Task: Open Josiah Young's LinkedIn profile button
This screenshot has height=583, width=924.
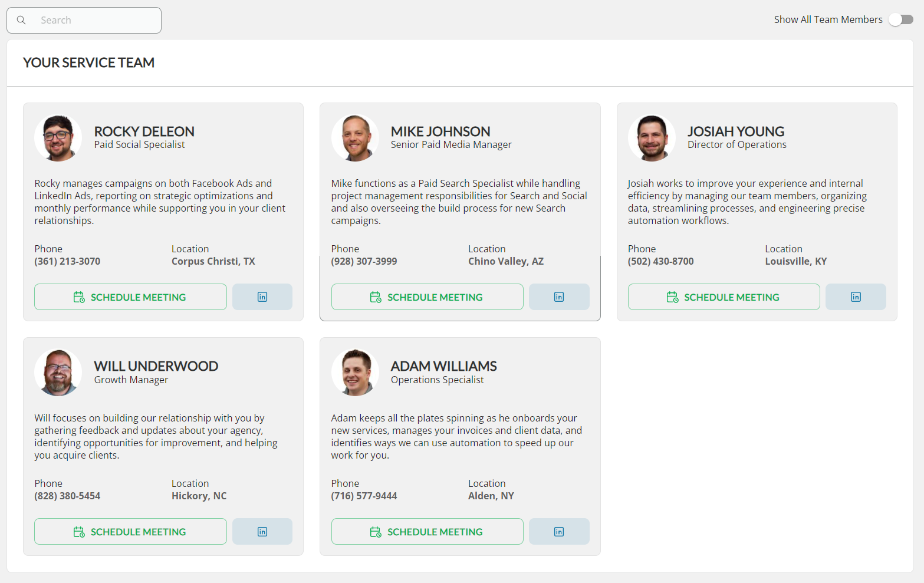Action: 856,297
